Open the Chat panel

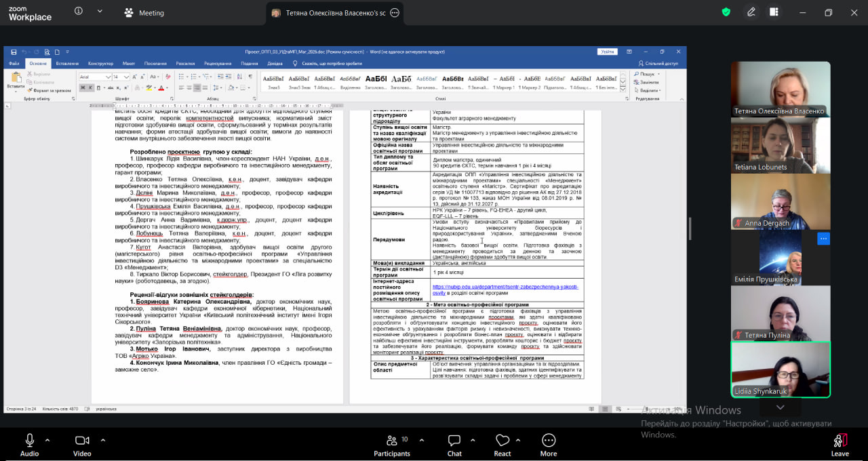tap(454, 441)
